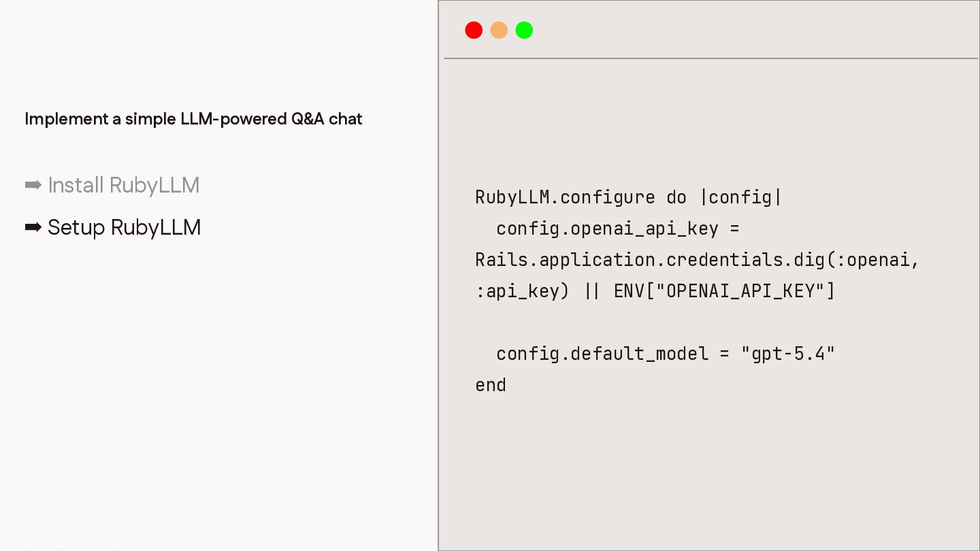Click the end keyword in code

tap(491, 385)
